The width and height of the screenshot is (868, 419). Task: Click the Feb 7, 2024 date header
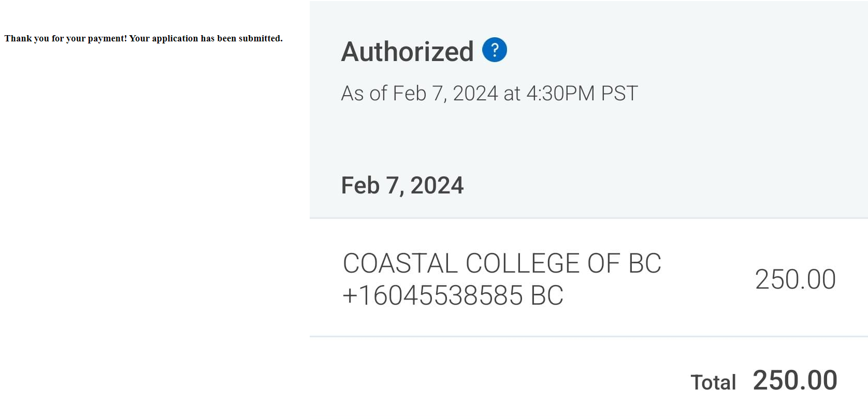(402, 186)
